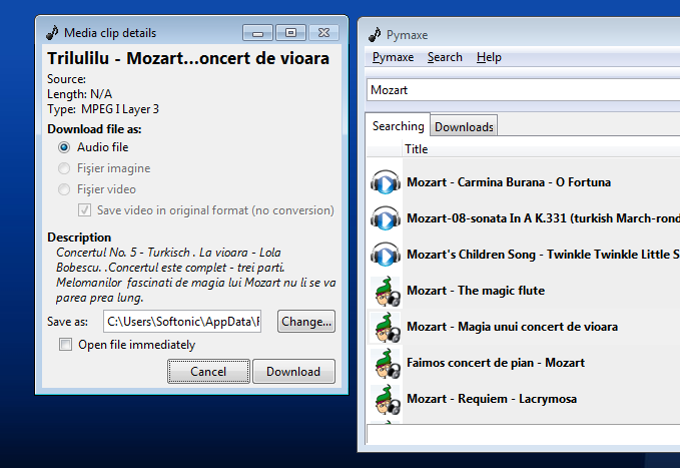Open the Pymaxe menu
This screenshot has width=680, height=468.
click(393, 57)
